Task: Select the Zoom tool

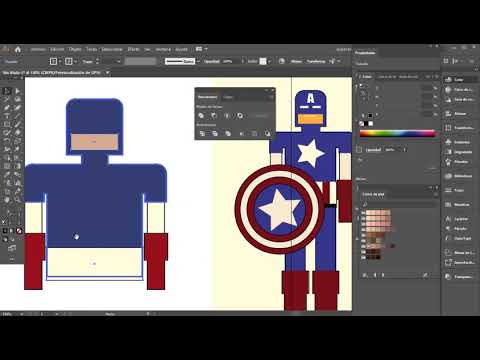Action: pyautogui.click(x=18, y=200)
